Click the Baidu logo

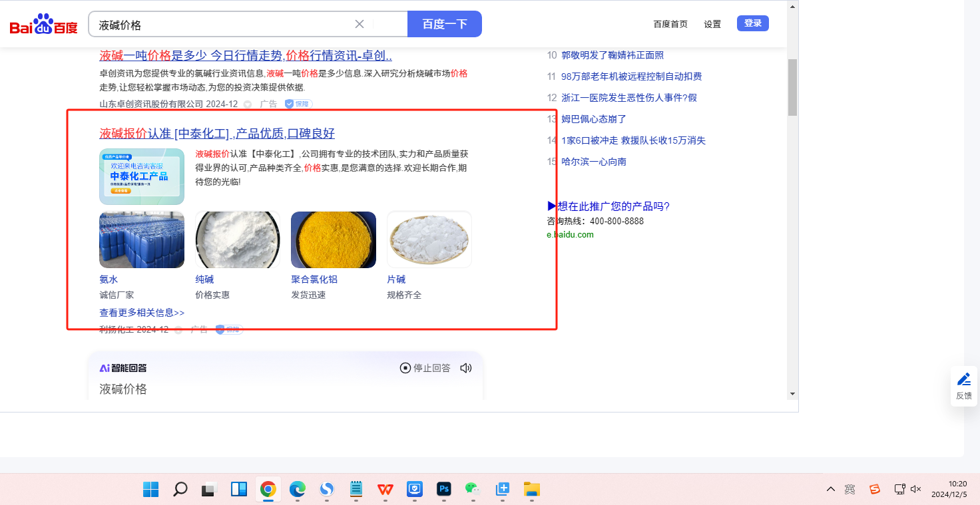pyautogui.click(x=44, y=25)
